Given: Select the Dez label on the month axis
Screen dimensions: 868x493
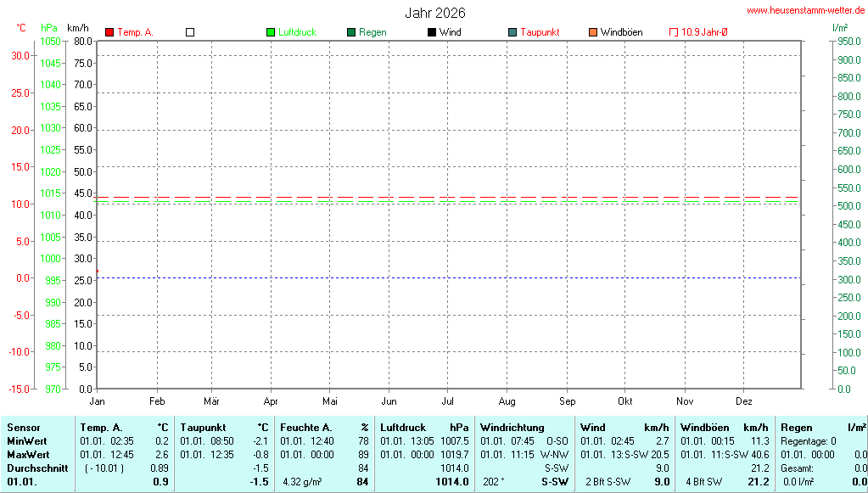Looking at the screenshot, I should click(744, 401).
